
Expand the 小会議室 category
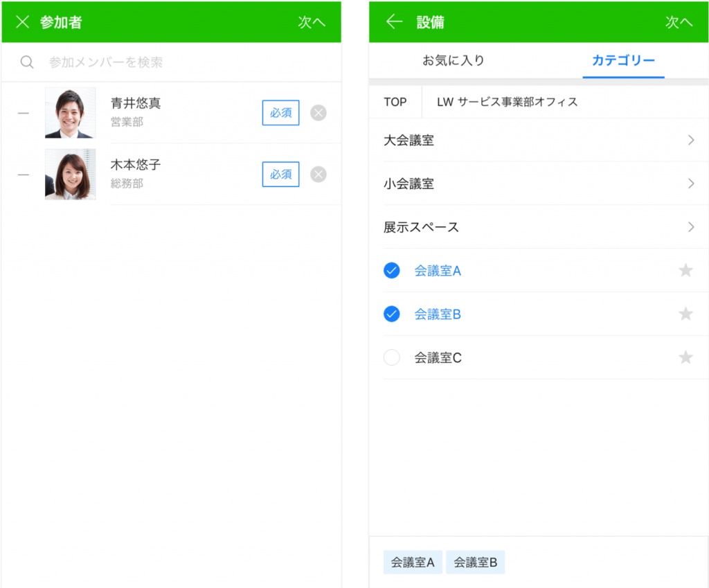pos(690,184)
